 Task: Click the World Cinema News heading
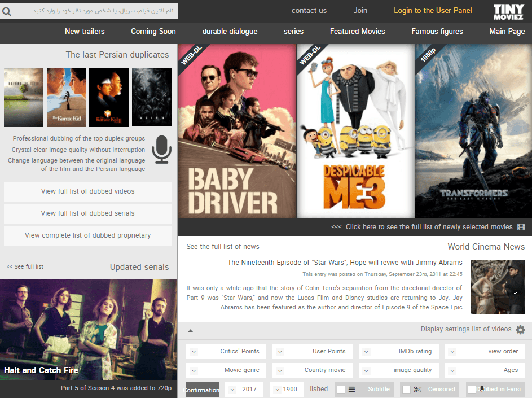(x=486, y=247)
